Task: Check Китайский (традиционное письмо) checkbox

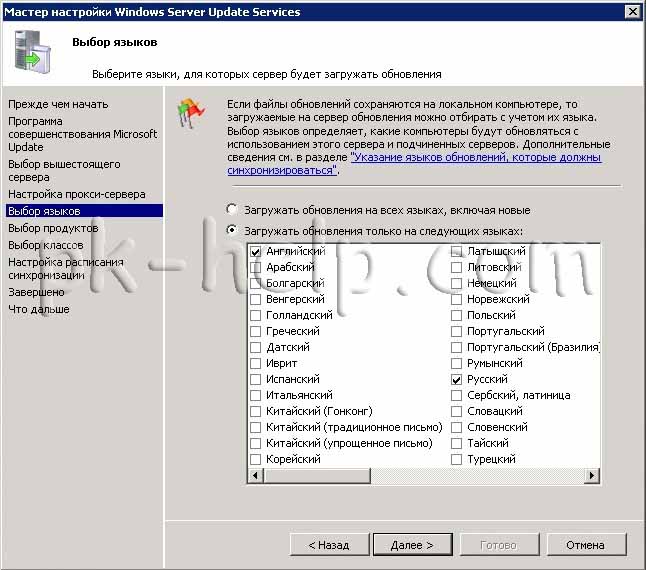Action: [255, 427]
